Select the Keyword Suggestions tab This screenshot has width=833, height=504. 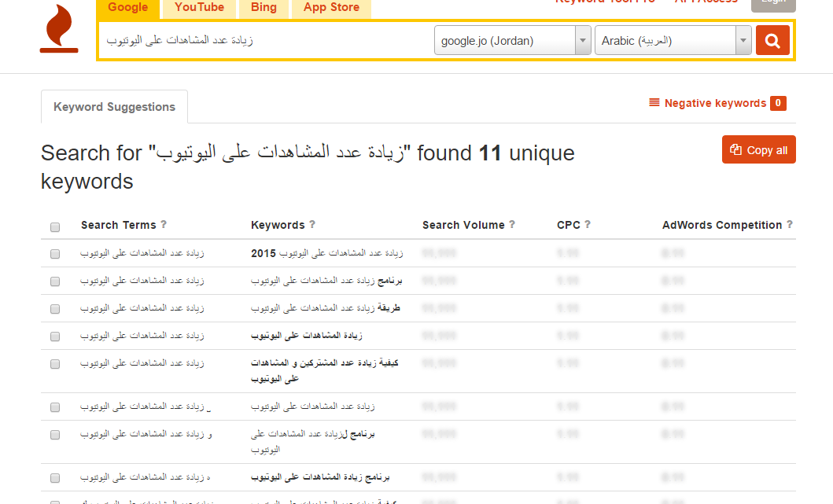tap(114, 107)
